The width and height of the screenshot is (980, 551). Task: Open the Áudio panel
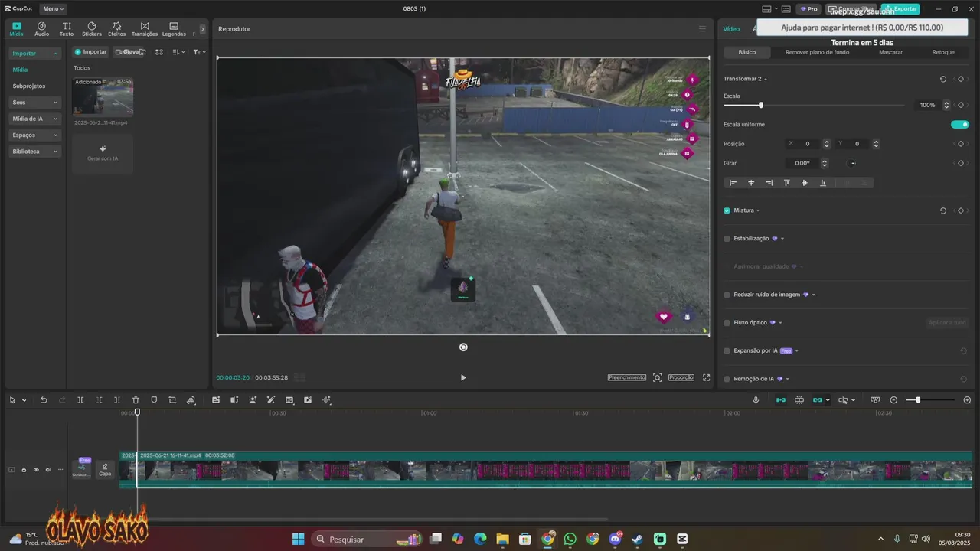(x=41, y=29)
